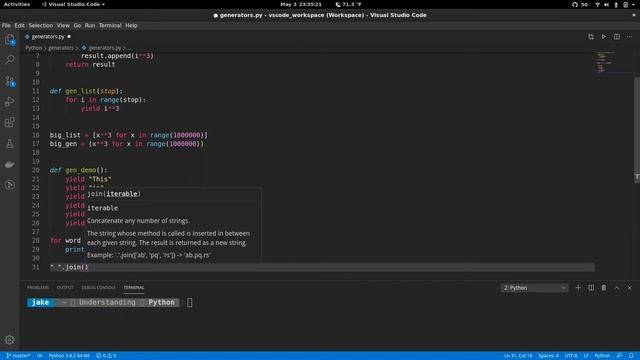The image size is (640, 360).
Task: Click the GitHub icon in the system tray
Action: tap(575, 4)
